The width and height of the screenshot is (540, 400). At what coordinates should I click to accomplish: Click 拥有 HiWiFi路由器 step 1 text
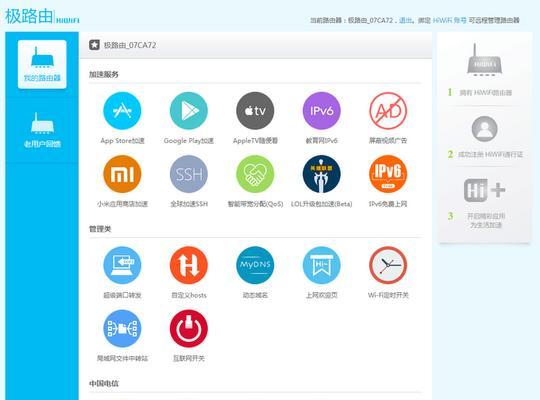click(486, 92)
